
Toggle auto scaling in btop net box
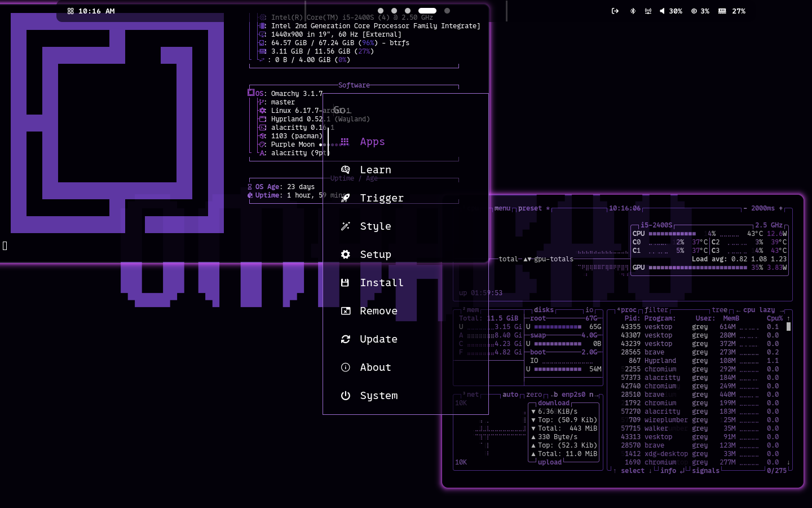[x=510, y=395]
